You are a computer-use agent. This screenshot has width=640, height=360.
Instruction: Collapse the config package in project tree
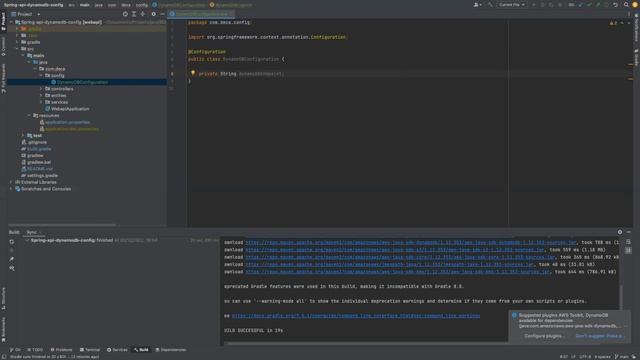point(41,76)
